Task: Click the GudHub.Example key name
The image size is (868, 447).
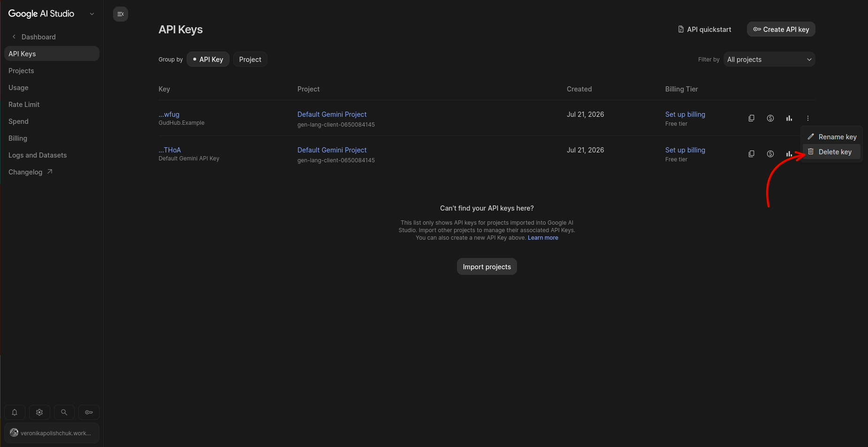Action: (x=182, y=123)
